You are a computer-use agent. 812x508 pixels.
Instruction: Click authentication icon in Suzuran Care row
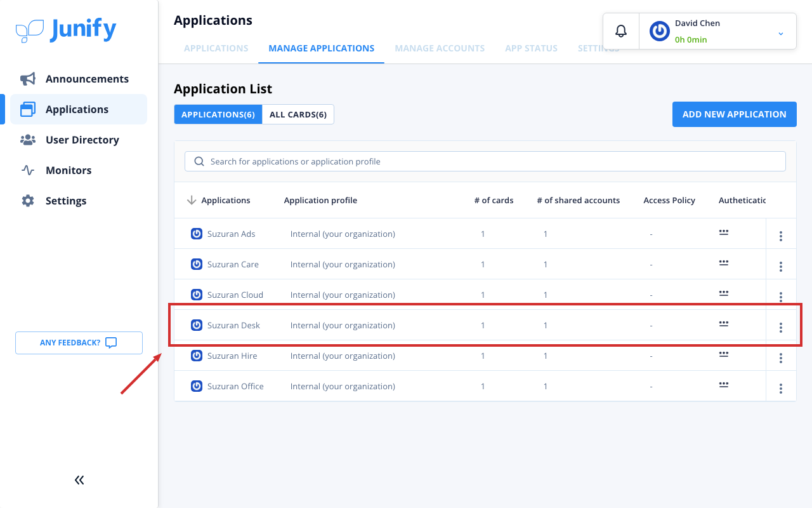[x=724, y=262]
